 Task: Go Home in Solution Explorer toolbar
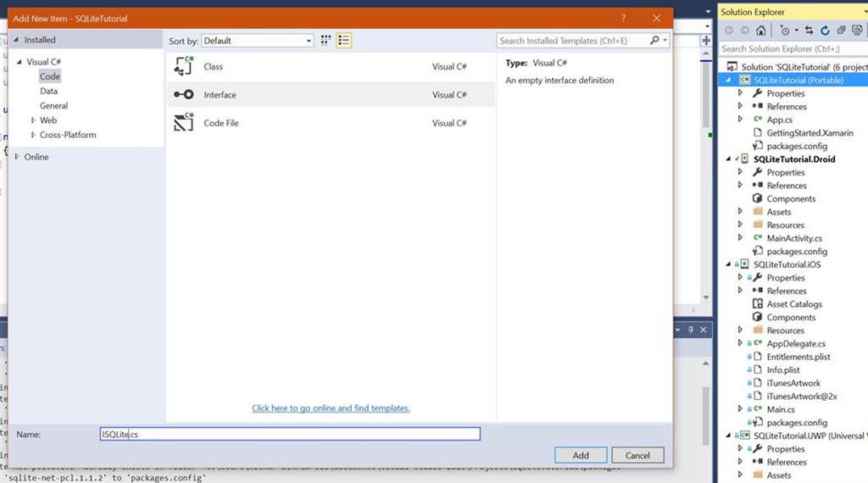pyautogui.click(x=761, y=31)
